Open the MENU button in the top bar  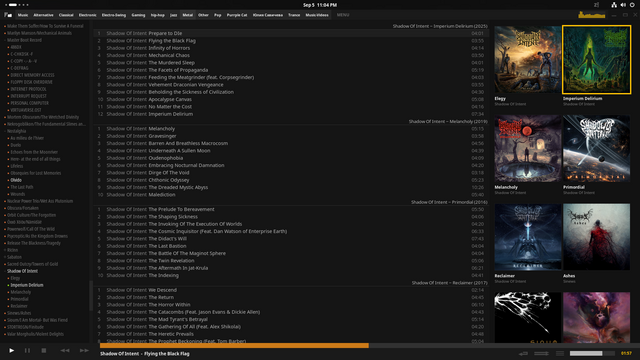pyautogui.click(x=343, y=15)
